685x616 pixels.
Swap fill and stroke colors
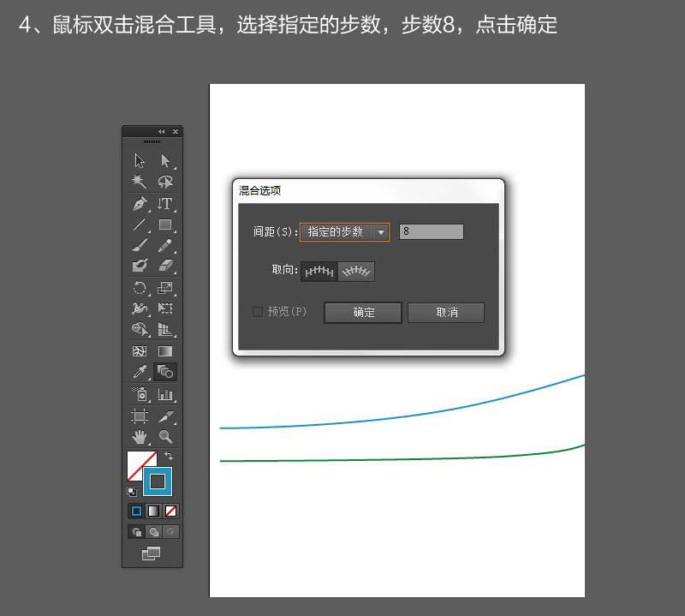169,456
